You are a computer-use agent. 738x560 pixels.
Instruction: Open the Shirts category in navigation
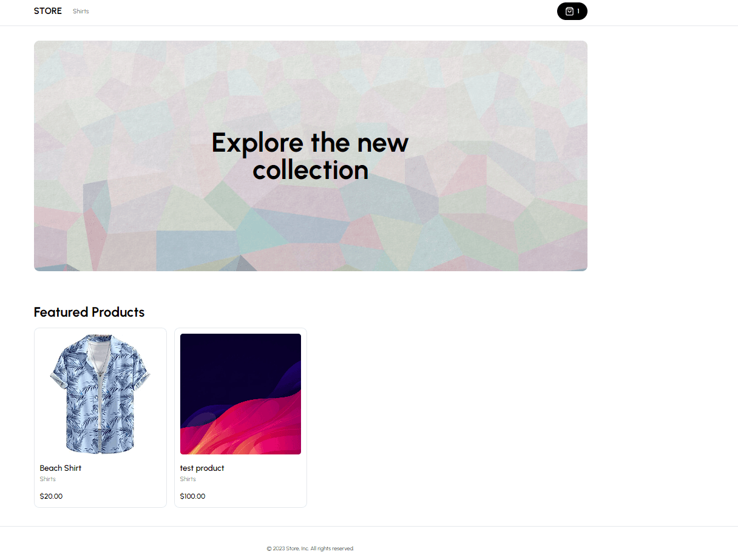(81, 12)
